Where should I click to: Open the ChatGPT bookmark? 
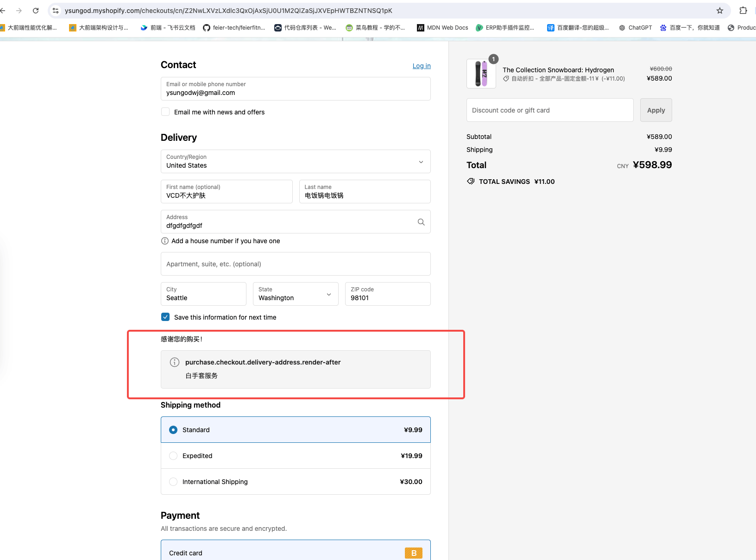pyautogui.click(x=635, y=28)
